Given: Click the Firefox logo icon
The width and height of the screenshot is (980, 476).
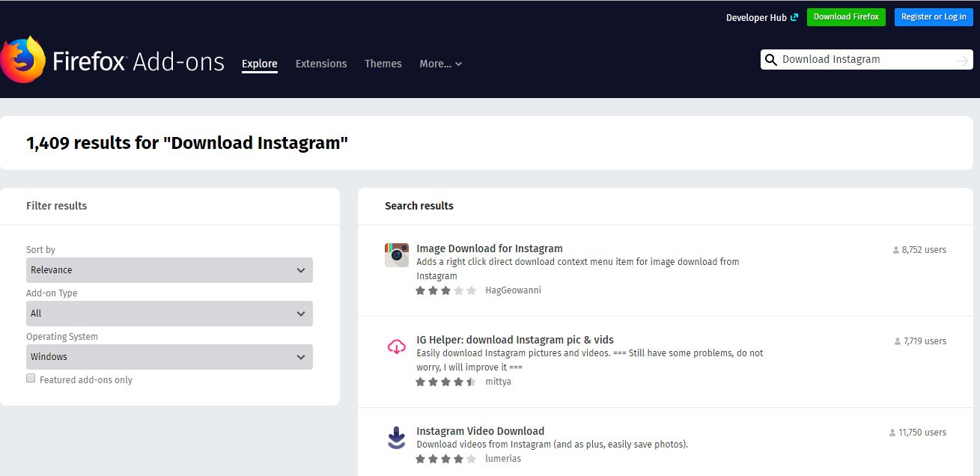Looking at the screenshot, I should [x=23, y=59].
